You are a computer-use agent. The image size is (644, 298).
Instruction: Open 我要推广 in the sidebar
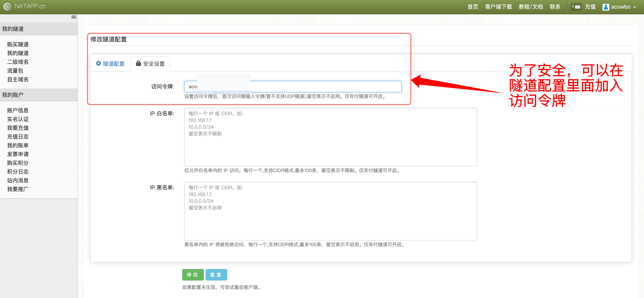18,189
